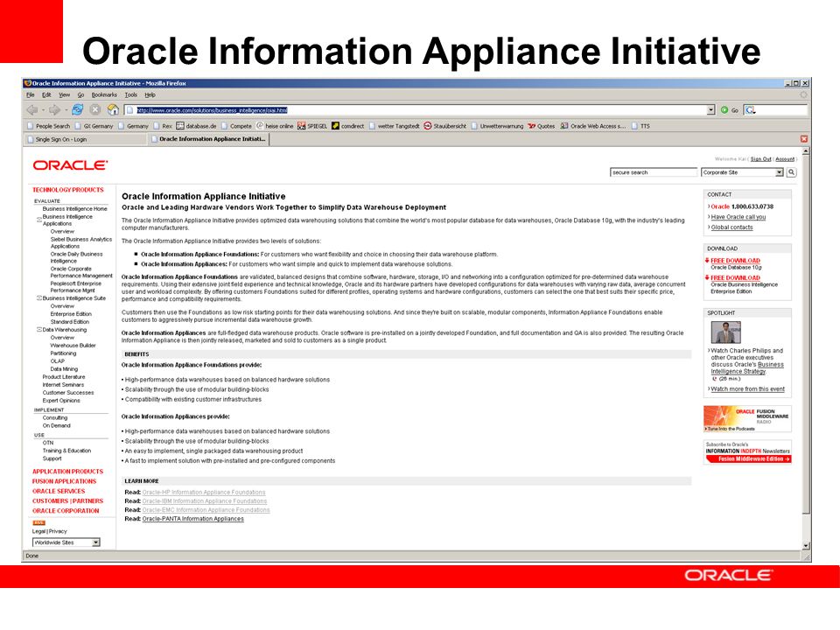Open Oracle-HP Information Appliance Foundations link
Image resolution: width=840 pixels, height=630 pixels.
pyautogui.click(x=204, y=493)
